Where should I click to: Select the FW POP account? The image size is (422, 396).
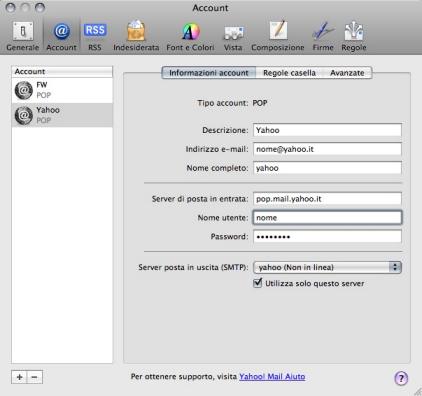tap(62, 90)
